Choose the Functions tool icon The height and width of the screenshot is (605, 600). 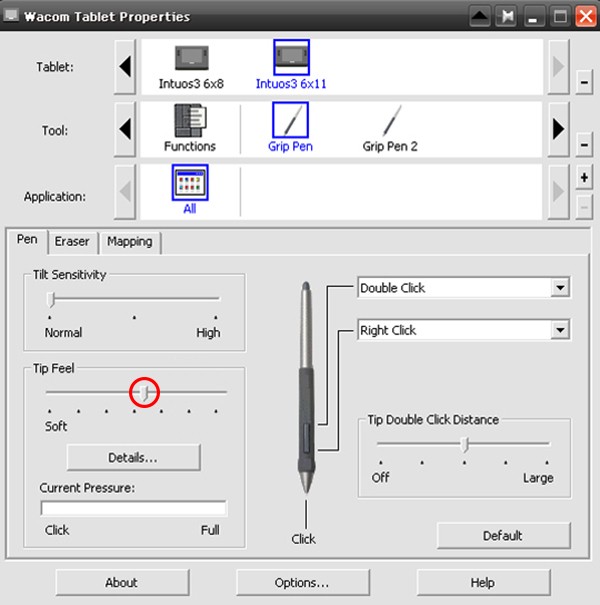click(x=190, y=121)
